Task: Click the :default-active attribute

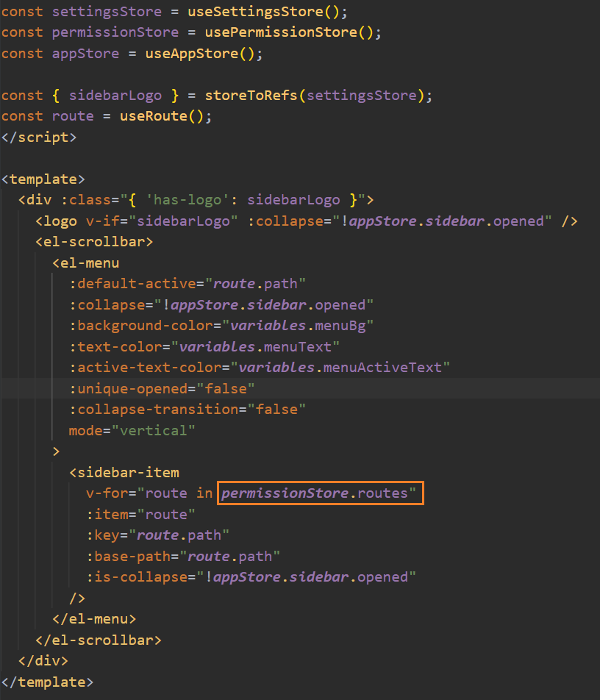Action: (136, 284)
